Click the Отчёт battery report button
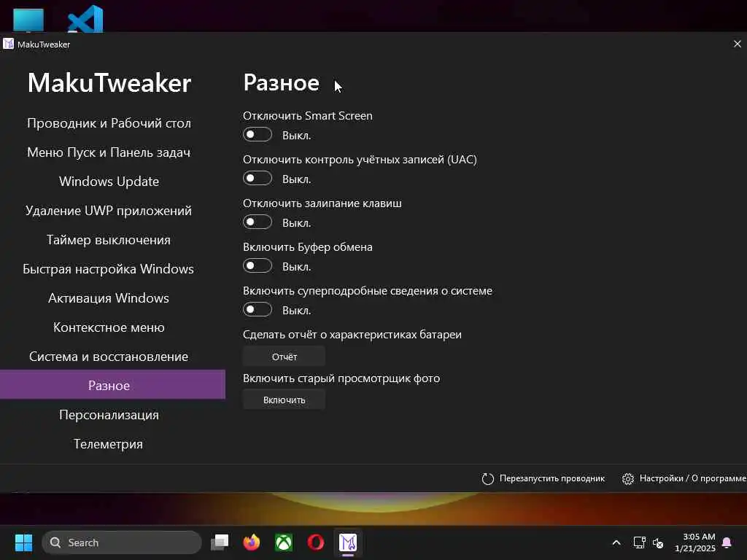 click(284, 357)
